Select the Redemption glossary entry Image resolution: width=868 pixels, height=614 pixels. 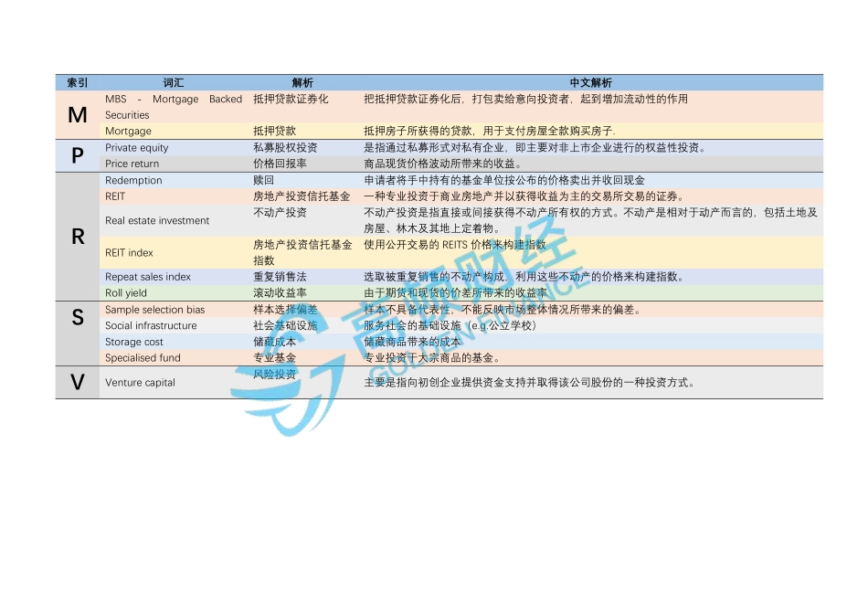click(133, 180)
